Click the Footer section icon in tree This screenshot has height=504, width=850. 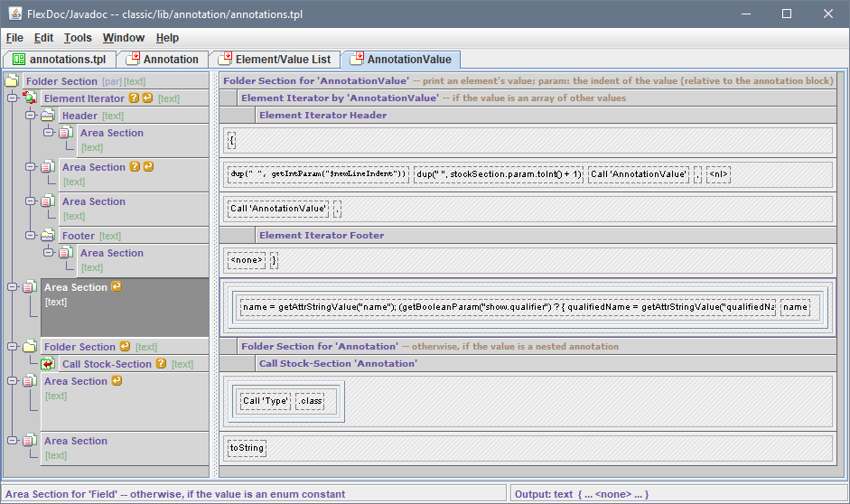coord(48,236)
